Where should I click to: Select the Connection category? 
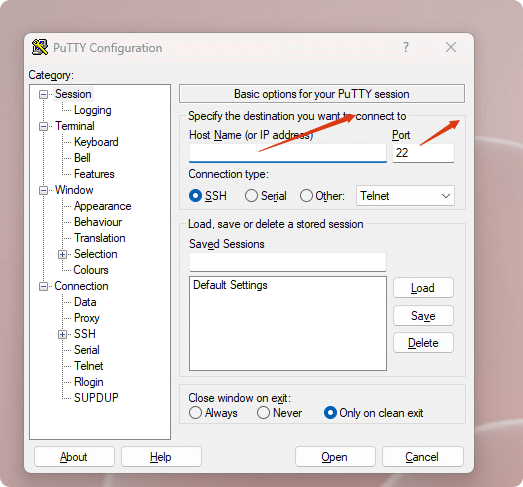(81, 286)
